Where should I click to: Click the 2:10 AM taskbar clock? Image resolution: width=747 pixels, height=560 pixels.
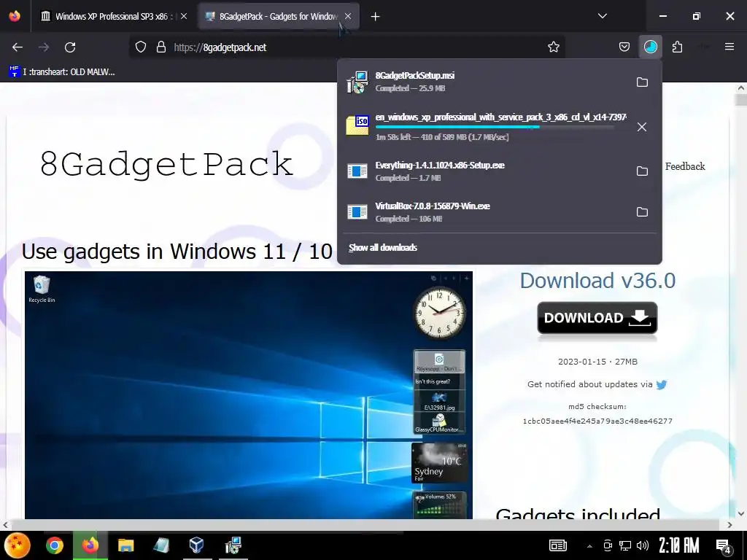(679, 545)
